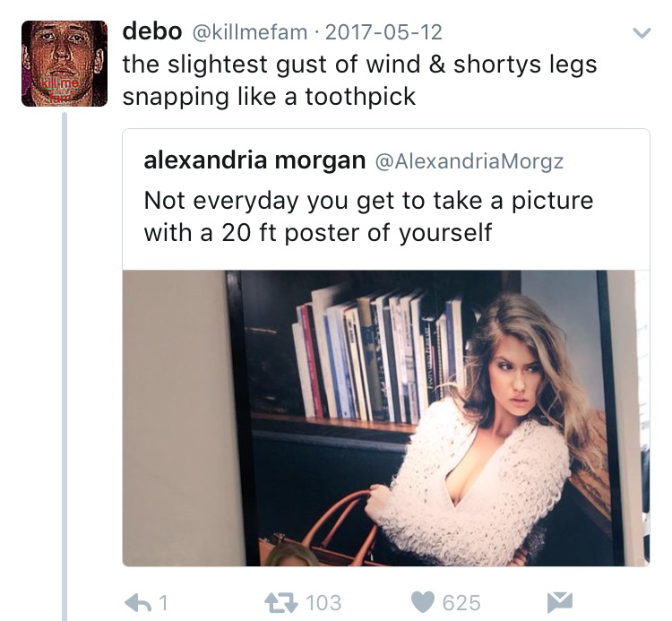672x621 pixels.
Task: View the quoted tweet's photo
Action: tap(385, 418)
